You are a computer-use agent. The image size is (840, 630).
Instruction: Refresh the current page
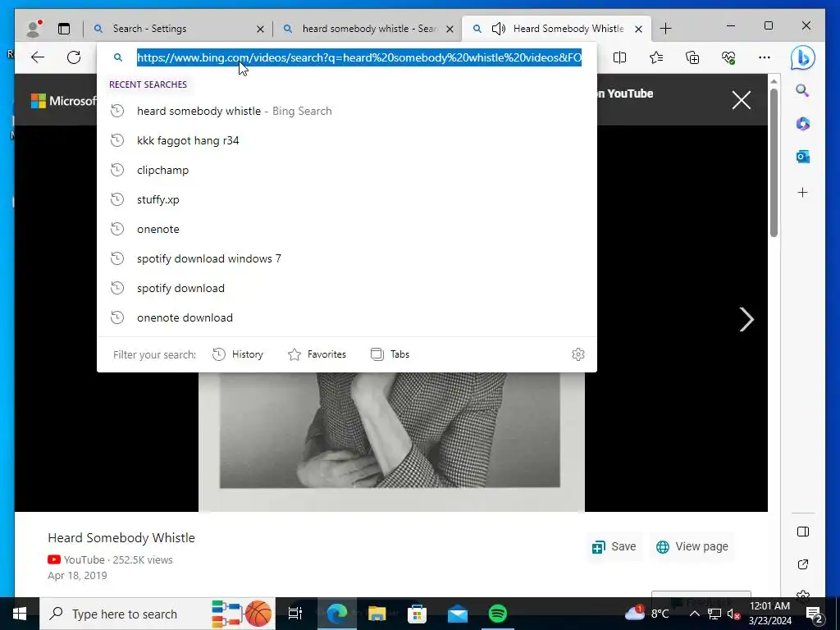pyautogui.click(x=74, y=57)
